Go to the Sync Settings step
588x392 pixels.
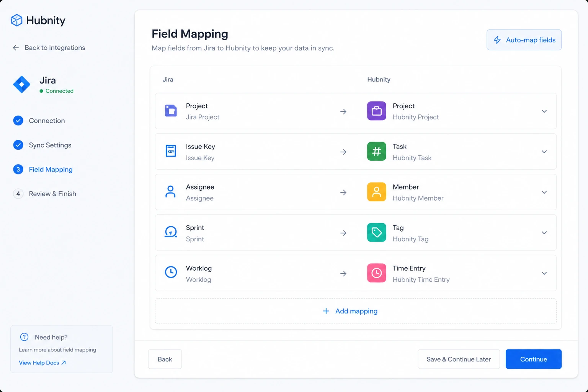tap(42, 145)
